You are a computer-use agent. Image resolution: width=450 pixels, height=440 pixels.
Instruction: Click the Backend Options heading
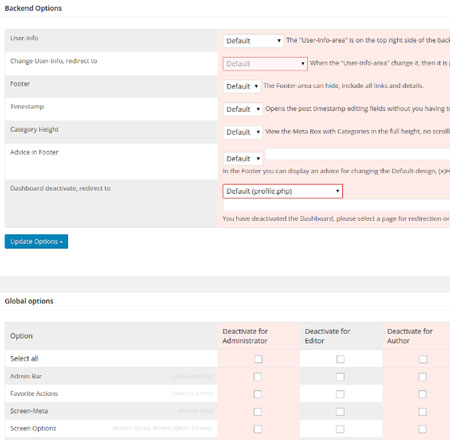[x=33, y=8]
